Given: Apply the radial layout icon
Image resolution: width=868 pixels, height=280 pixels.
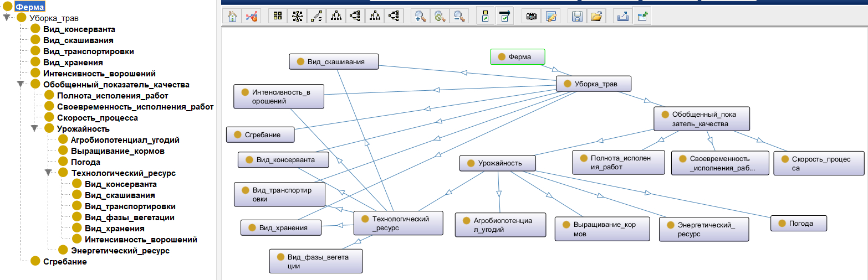Looking at the screenshot, I should tap(298, 16).
